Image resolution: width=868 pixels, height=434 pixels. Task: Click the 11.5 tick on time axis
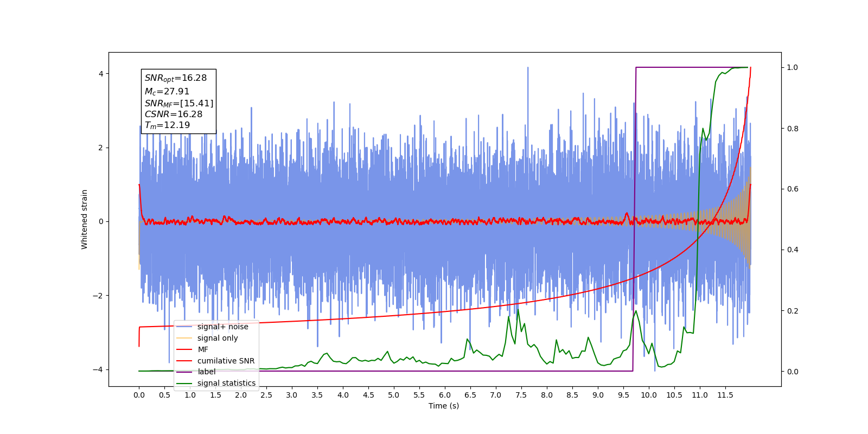[x=725, y=395]
